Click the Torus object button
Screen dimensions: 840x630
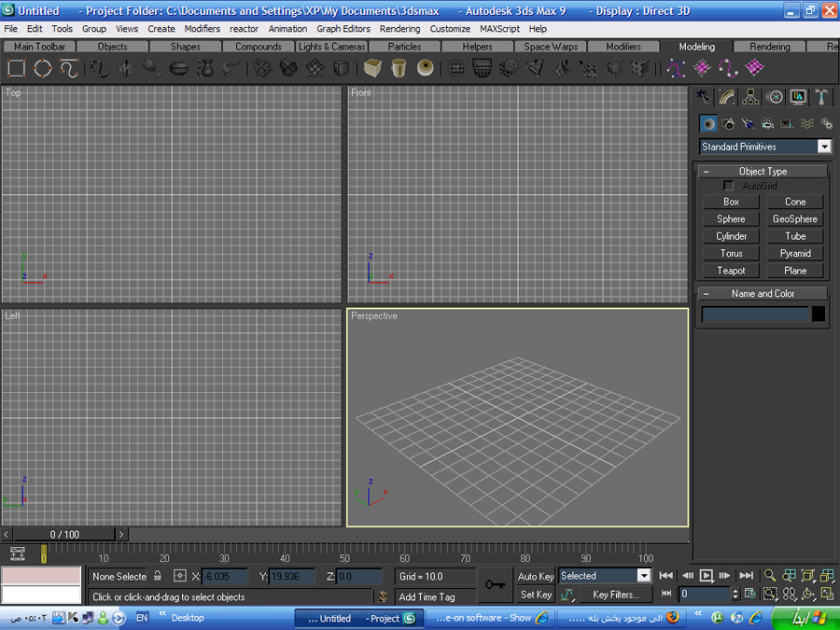[x=731, y=253]
